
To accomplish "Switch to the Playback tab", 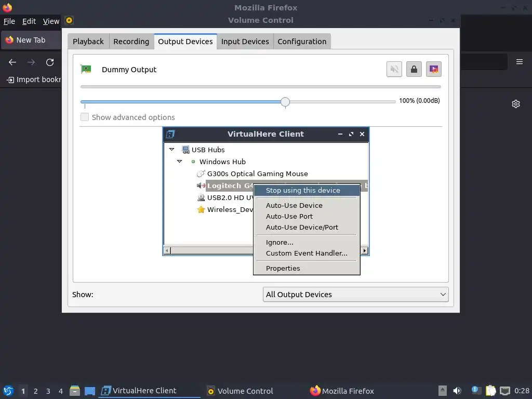I will [x=88, y=42].
